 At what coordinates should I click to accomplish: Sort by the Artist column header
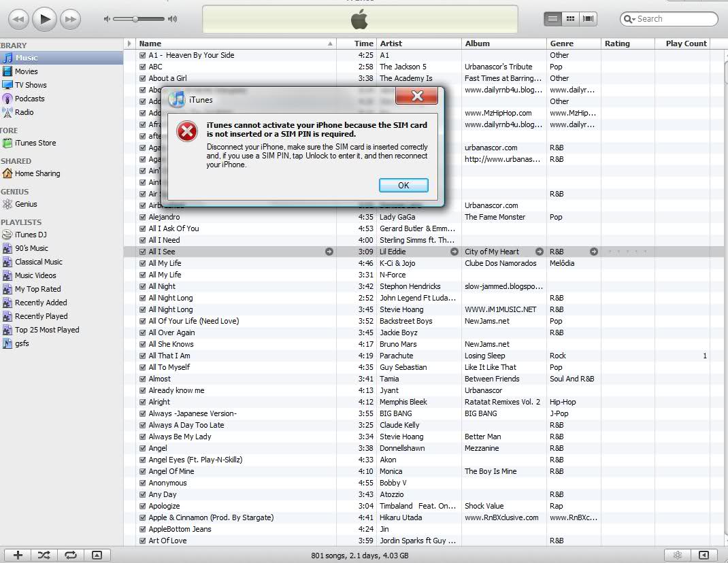[419, 44]
